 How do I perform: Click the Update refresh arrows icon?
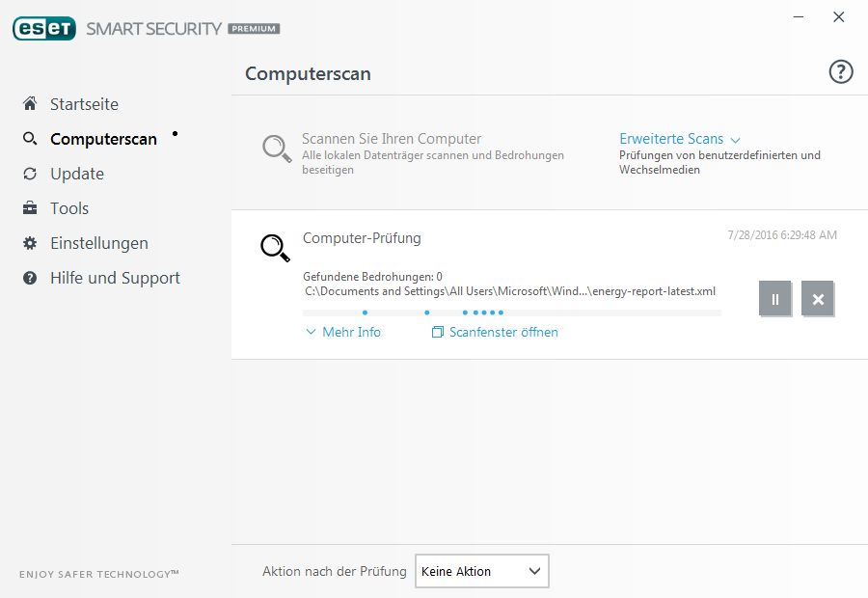click(30, 174)
